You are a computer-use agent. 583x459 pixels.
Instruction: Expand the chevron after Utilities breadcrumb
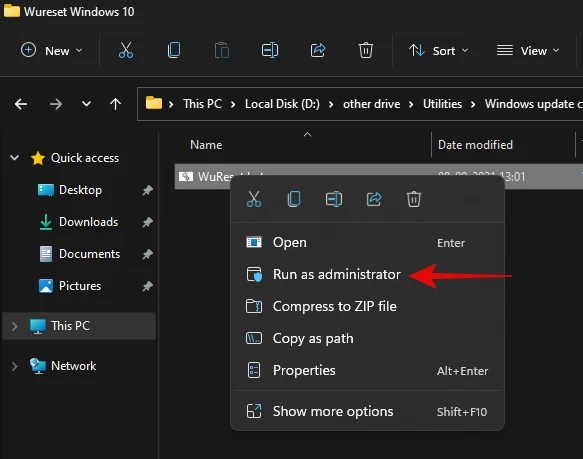click(x=473, y=105)
